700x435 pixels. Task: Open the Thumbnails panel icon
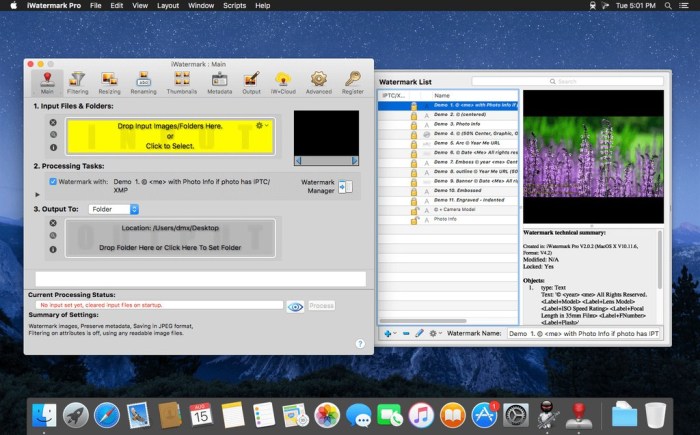181,80
